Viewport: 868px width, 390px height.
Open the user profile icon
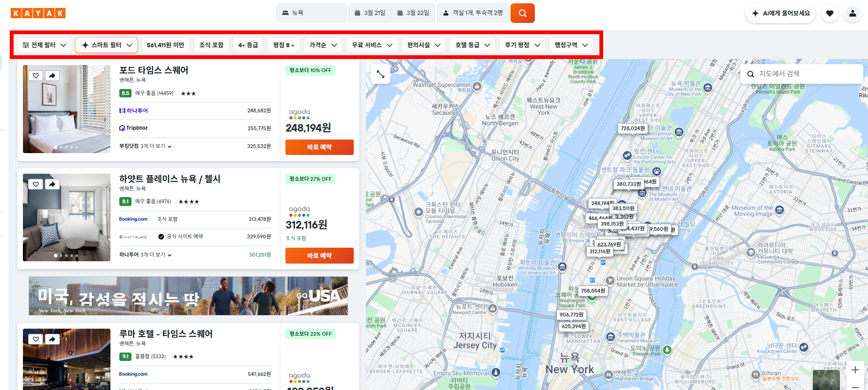tap(853, 13)
